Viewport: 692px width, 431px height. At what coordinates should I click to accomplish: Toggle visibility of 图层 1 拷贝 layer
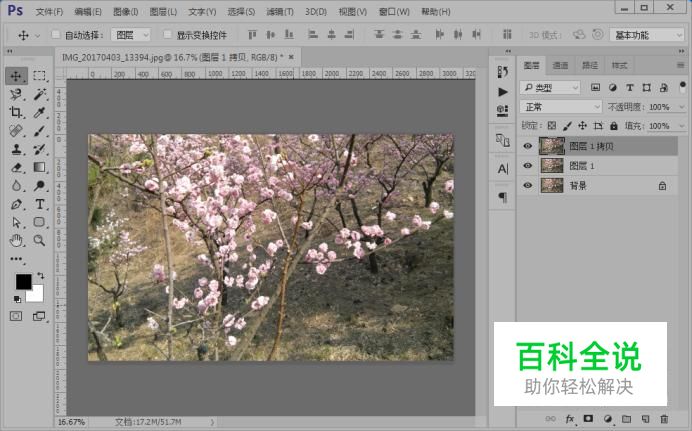[527, 146]
